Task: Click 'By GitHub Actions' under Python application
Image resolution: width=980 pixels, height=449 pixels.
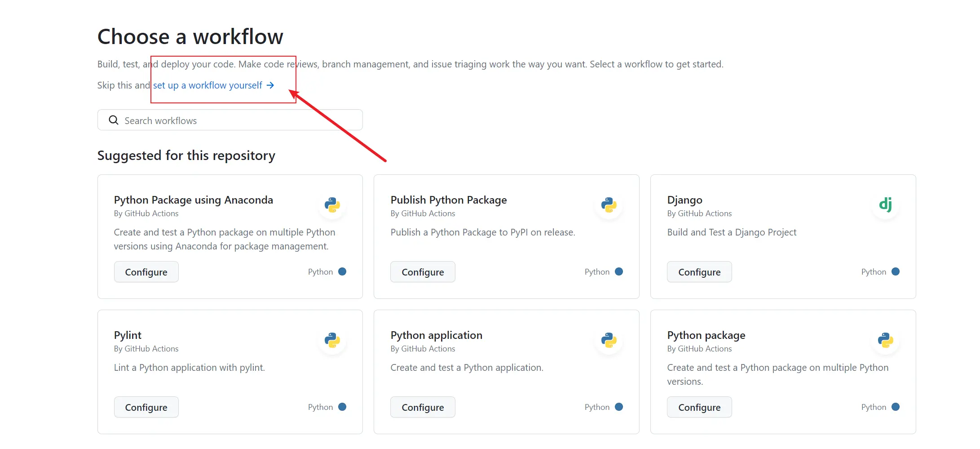Action: click(x=423, y=349)
